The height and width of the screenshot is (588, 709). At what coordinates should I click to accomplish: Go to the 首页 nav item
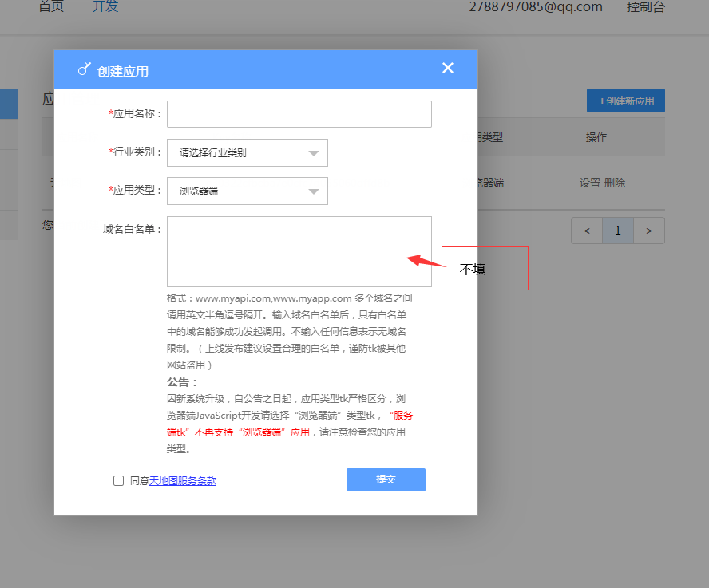pyautogui.click(x=51, y=7)
